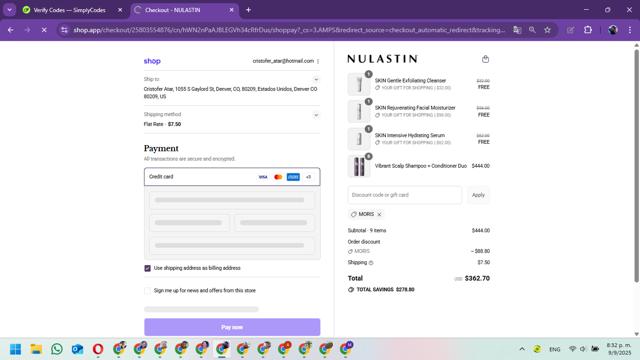This screenshot has height=360, width=640.
Task: Open the taskbar clock showing 8:32 p.m.
Action: (619, 349)
